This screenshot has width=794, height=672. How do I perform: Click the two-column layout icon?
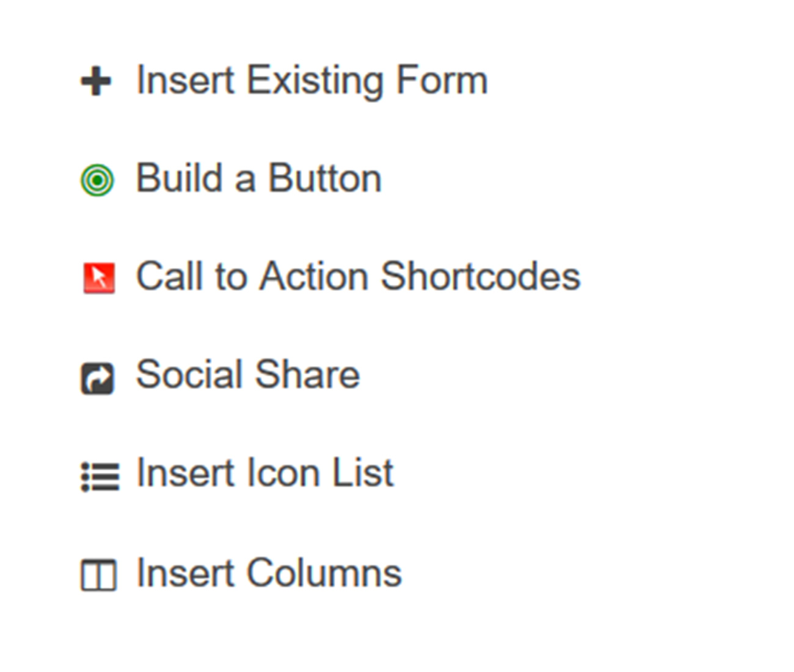click(x=98, y=575)
